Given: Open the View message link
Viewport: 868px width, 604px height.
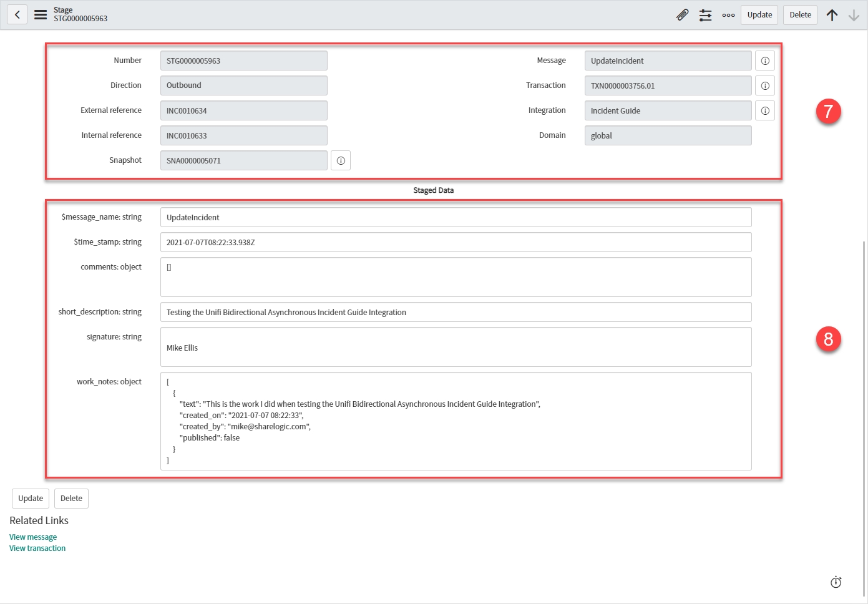Looking at the screenshot, I should (x=33, y=537).
